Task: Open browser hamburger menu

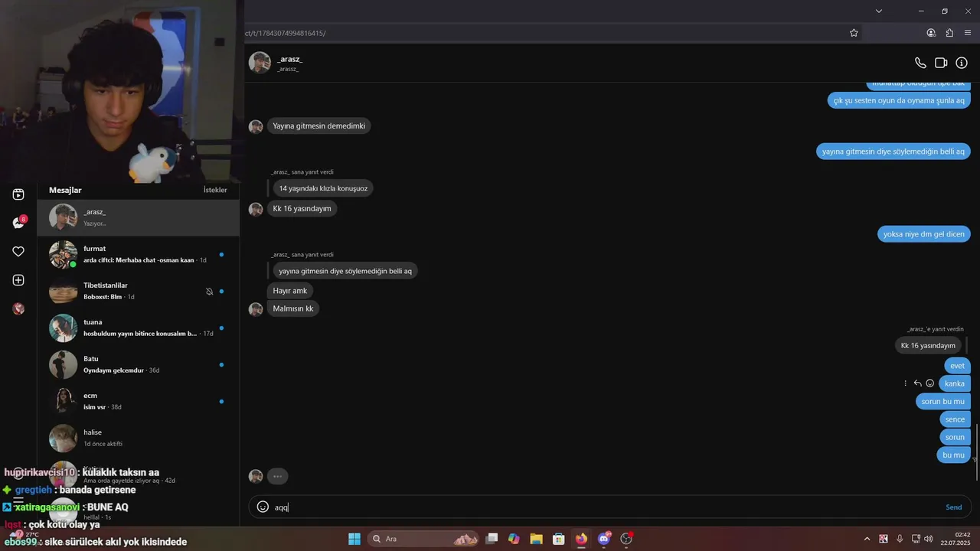Action: pyautogui.click(x=968, y=33)
